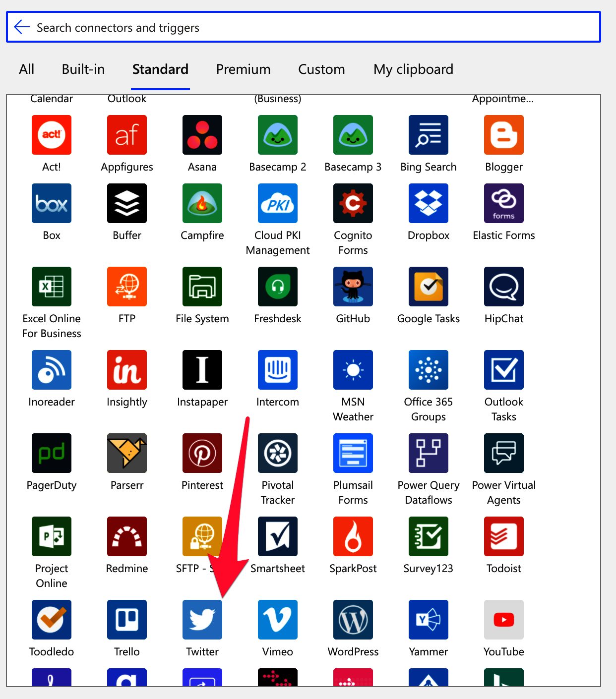The image size is (616, 699).
Task: Select the Inoreader connector icon
Action: coord(52,370)
